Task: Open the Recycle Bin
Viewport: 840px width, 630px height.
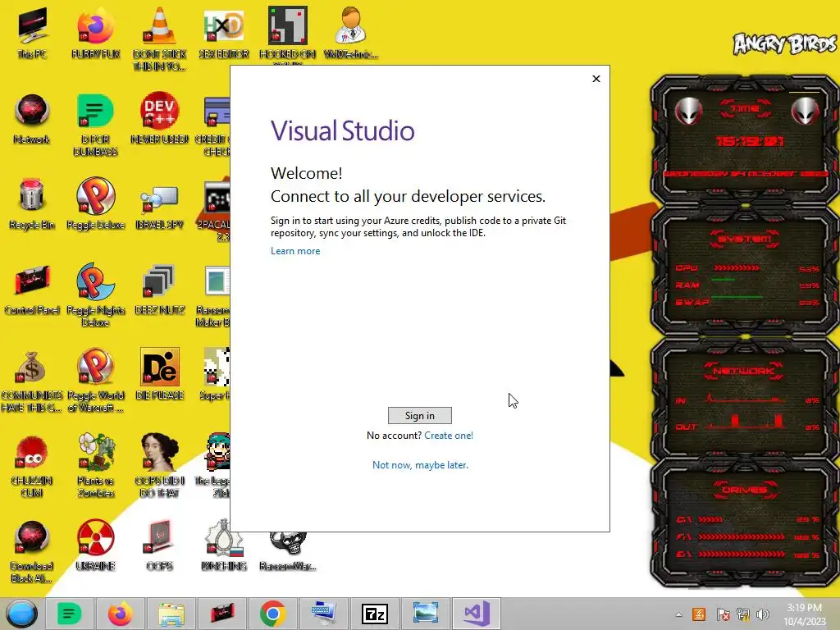Action: coord(32,204)
